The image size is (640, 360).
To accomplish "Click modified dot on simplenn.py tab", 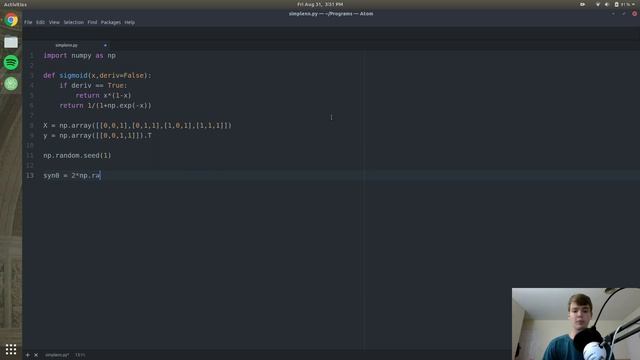I will 105,45.
